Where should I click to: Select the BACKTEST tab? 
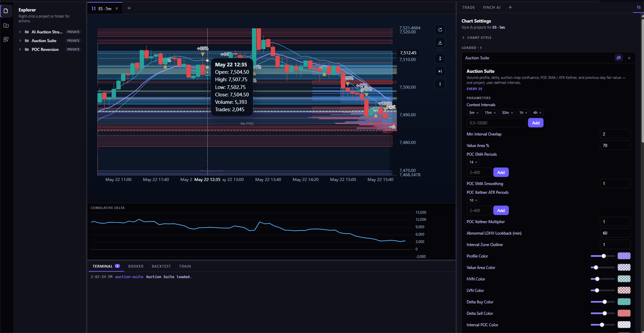161,266
